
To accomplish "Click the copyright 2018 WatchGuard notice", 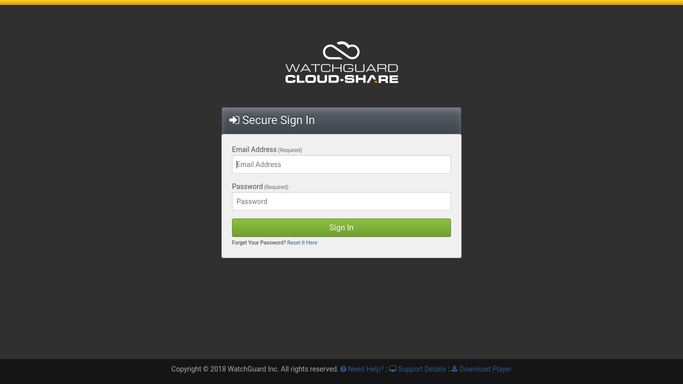I will point(254,369).
